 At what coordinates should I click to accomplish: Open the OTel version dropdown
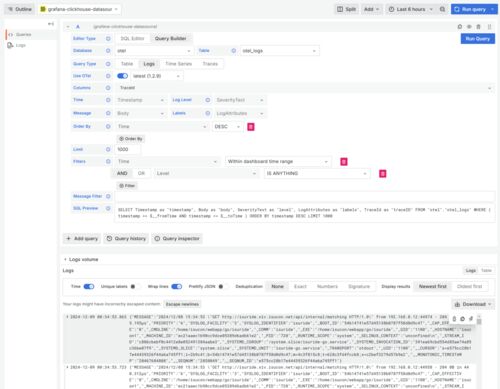click(x=156, y=76)
